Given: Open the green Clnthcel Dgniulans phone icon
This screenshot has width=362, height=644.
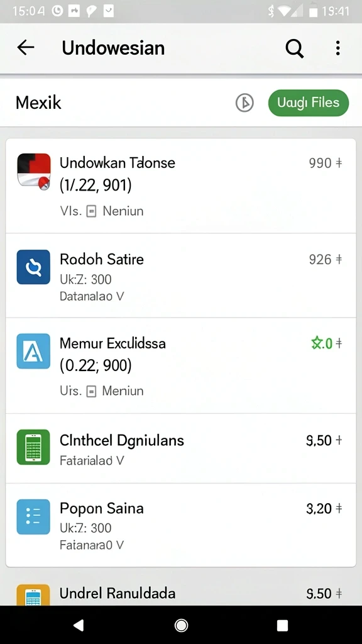Looking at the screenshot, I should [x=33, y=447].
